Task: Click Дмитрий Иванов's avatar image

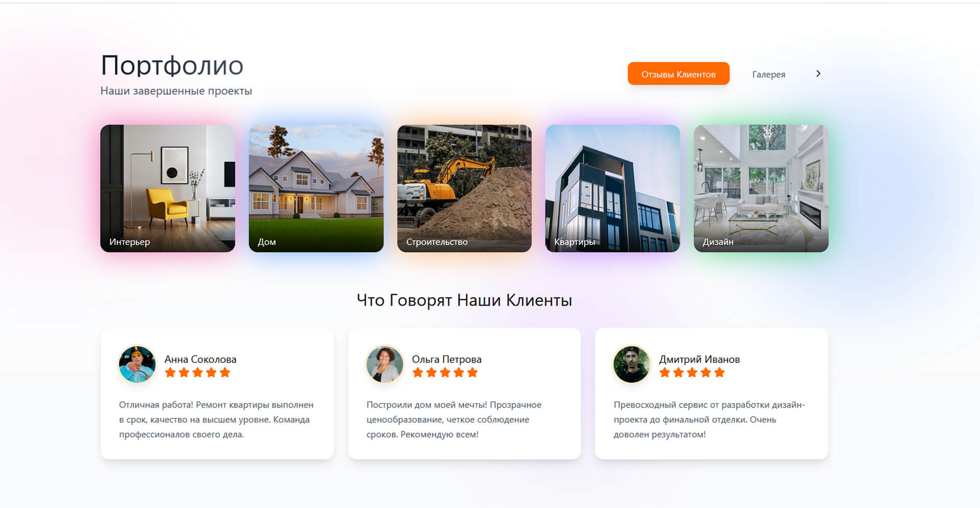Action: point(632,364)
